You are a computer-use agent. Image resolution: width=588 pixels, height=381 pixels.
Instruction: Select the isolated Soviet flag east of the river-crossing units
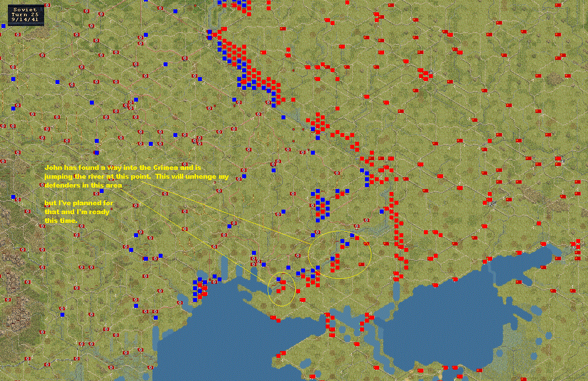(362, 265)
